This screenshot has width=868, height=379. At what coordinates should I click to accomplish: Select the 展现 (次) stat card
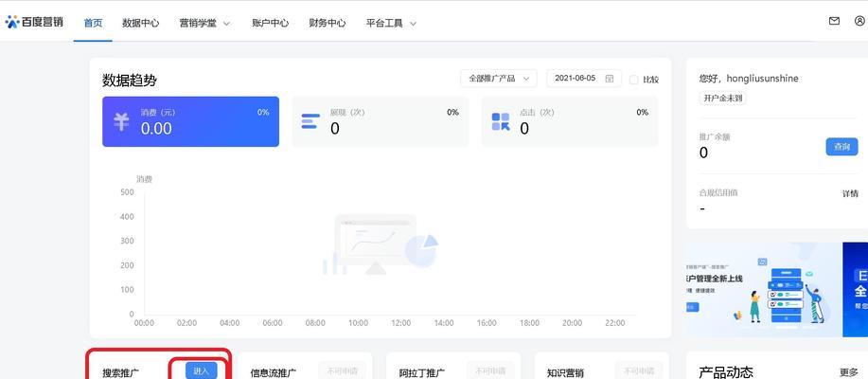pyautogui.click(x=380, y=121)
